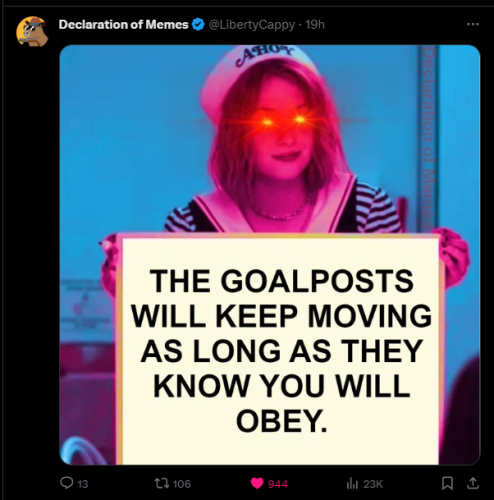Open the view analytics bar chart icon
Screen dimensions: 494x500
[352, 483]
